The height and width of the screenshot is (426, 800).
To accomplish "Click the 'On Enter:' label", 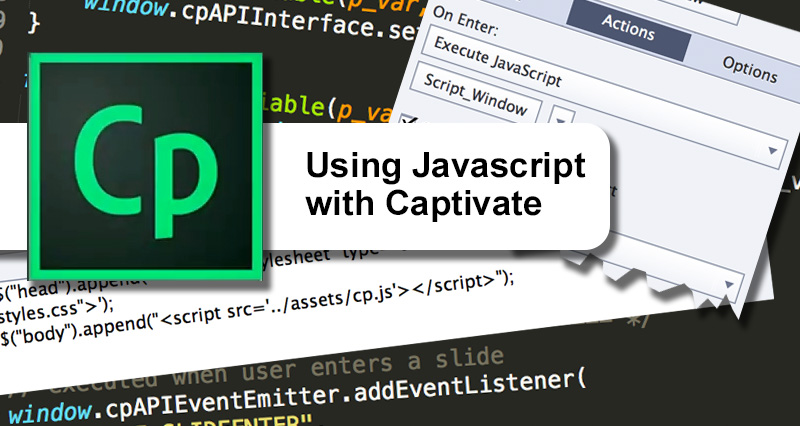I will (x=465, y=22).
